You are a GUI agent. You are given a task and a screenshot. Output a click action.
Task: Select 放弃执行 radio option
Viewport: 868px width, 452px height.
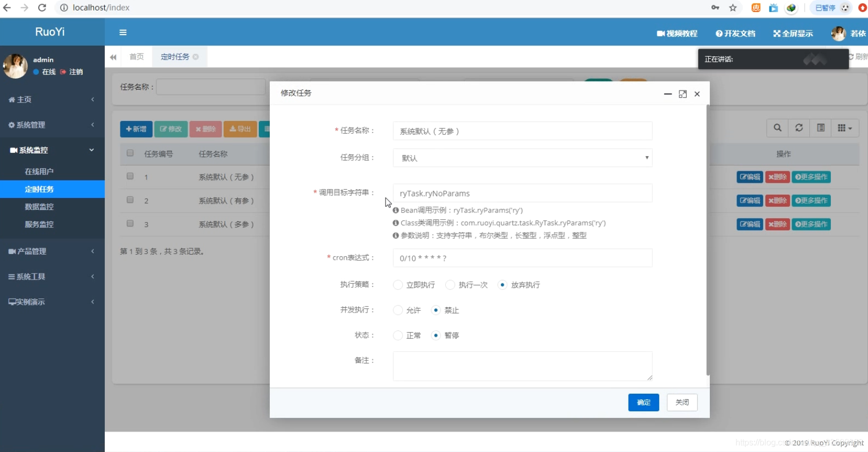click(502, 285)
